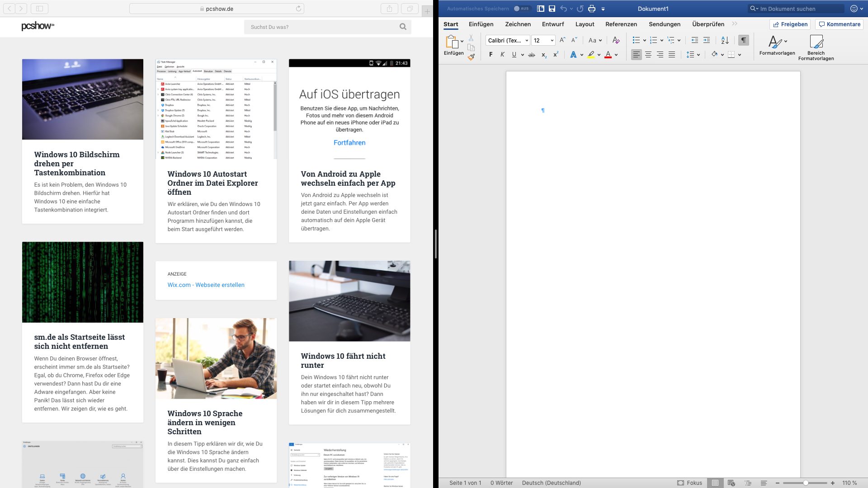The width and height of the screenshot is (868, 488).
Task: Toggle the paragraph marks (¶) display
Action: point(743,40)
